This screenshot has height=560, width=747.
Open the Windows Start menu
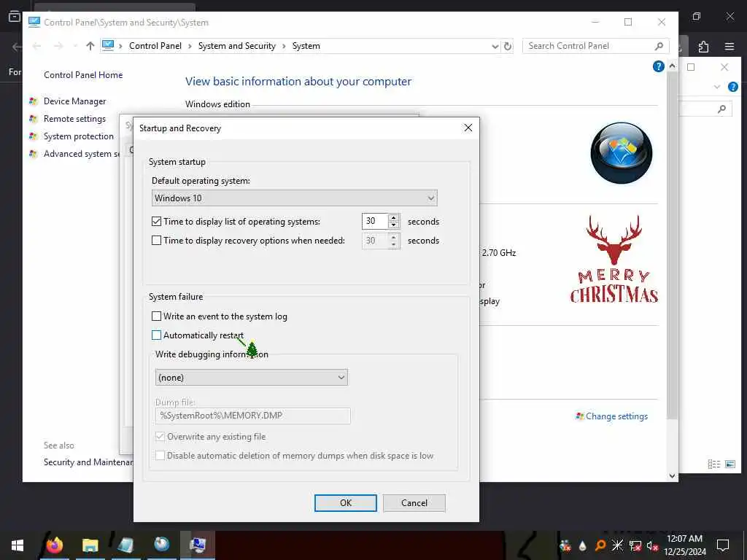click(x=18, y=545)
